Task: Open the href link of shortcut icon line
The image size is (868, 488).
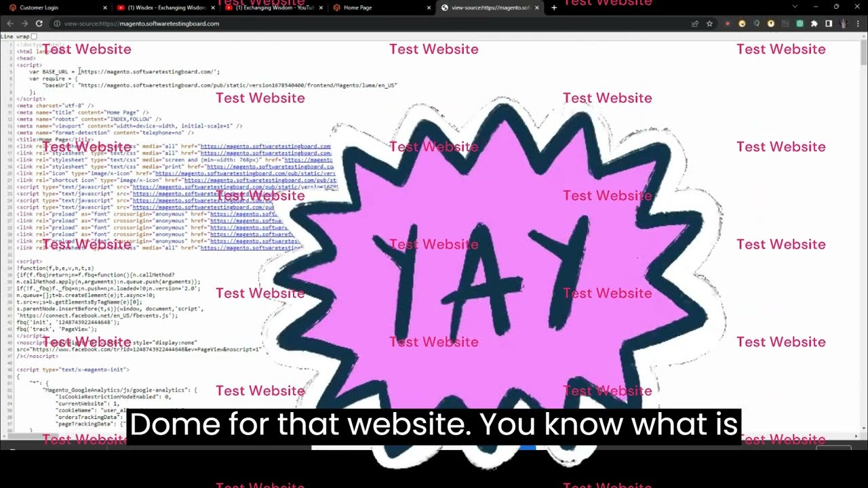Action: (260, 180)
